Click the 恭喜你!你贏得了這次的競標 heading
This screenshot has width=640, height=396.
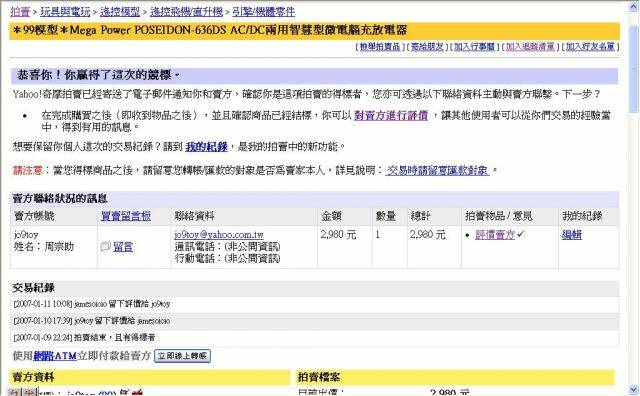click(98, 75)
